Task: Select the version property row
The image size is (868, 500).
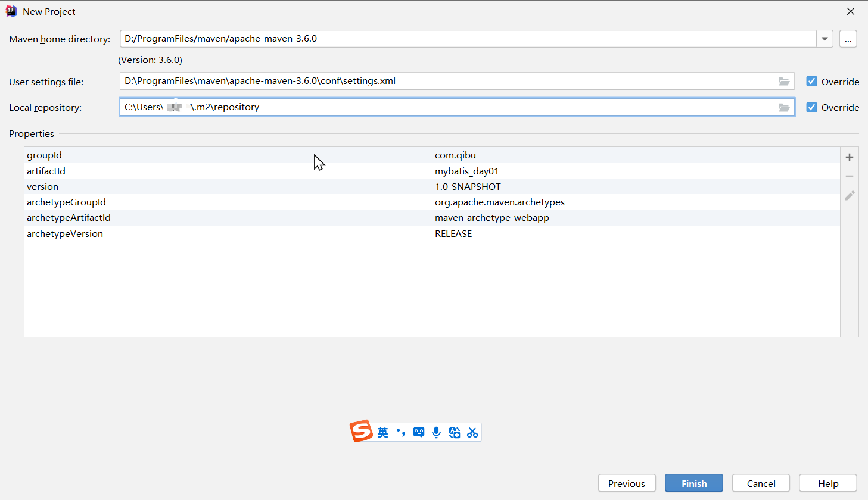Action: point(432,186)
